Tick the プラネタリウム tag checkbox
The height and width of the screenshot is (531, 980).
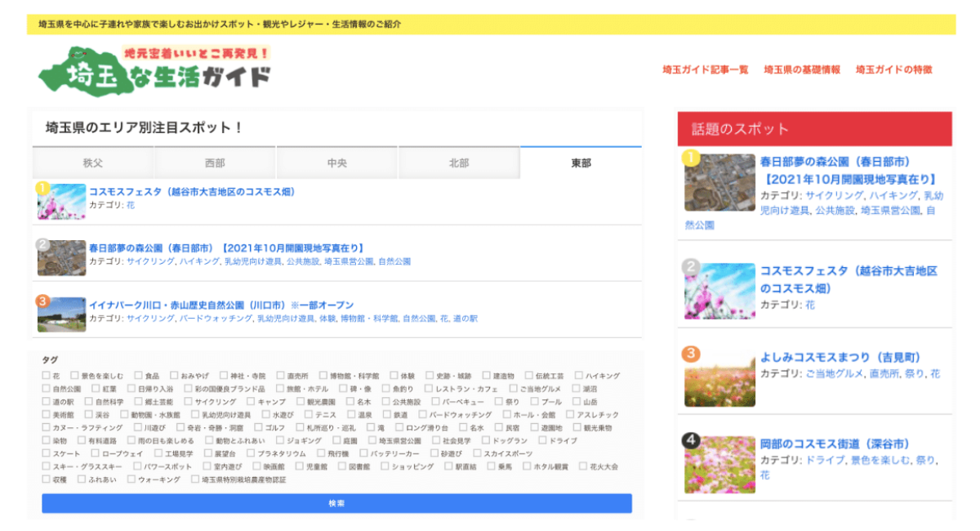(250, 453)
